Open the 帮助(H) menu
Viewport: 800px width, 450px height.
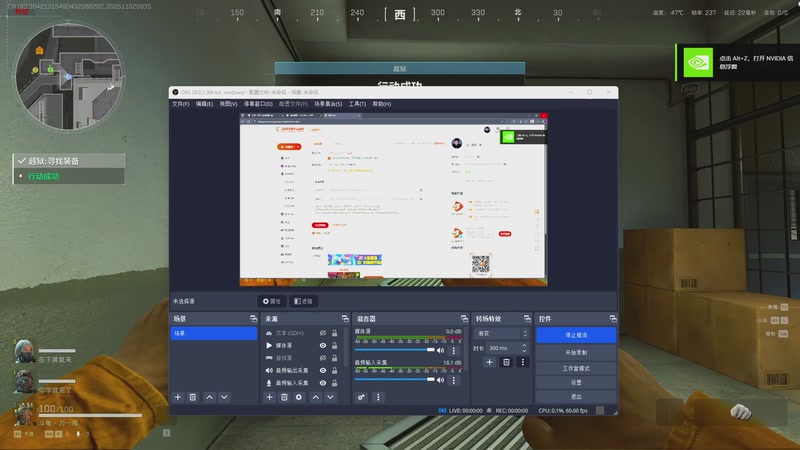[382, 104]
